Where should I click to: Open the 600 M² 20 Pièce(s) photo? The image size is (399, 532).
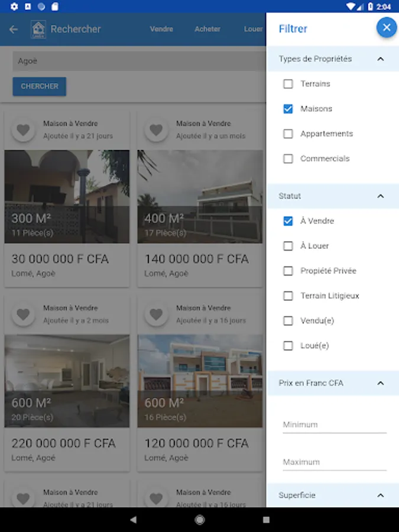[67, 381]
